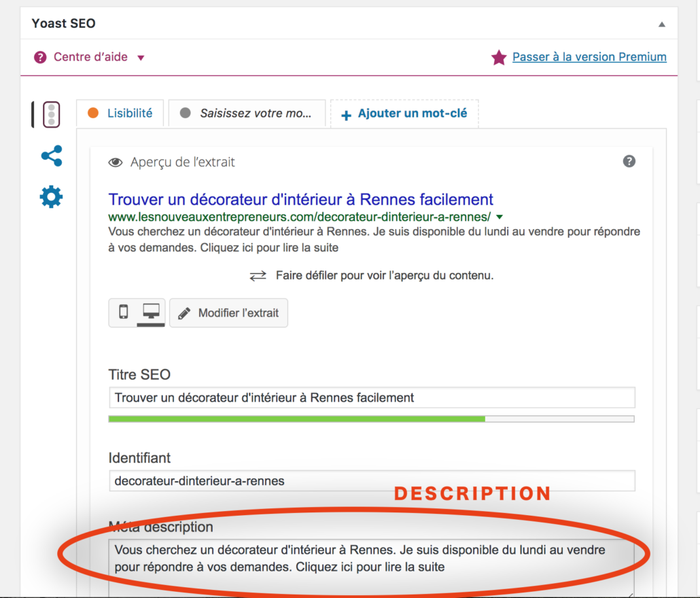Select the Lisibilité tab
Screen dimensions: 700x598
tap(120, 113)
